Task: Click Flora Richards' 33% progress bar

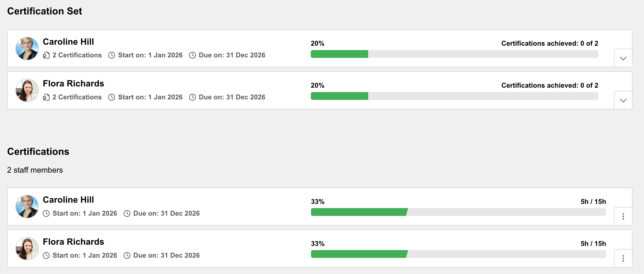Action: click(458, 254)
